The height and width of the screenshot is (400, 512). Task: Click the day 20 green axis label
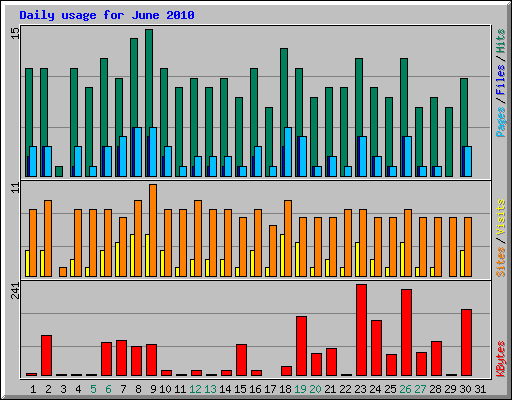tap(316, 389)
